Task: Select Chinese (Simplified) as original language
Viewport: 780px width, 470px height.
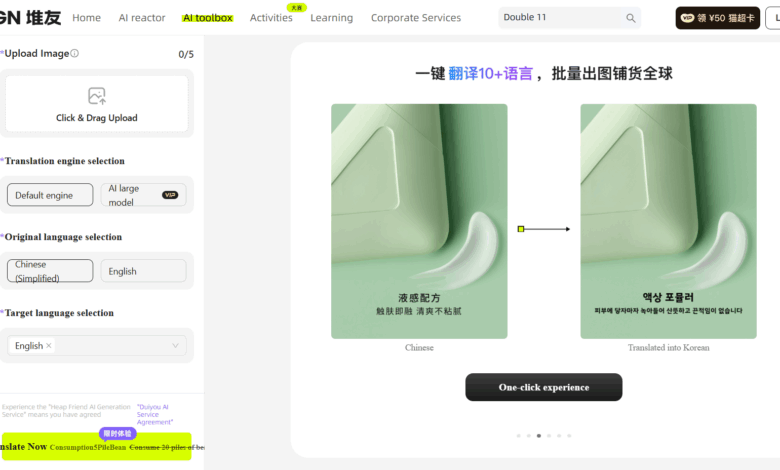Action: click(50, 271)
